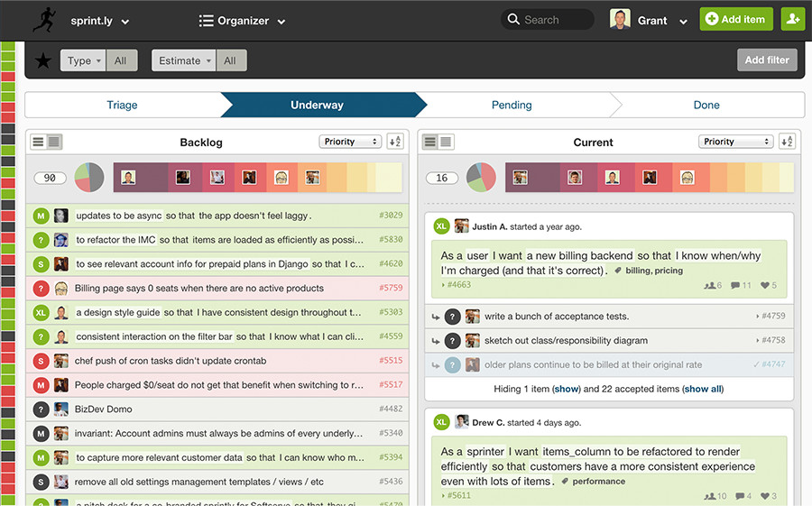Click the red question mark on item #5759

[x=41, y=289]
